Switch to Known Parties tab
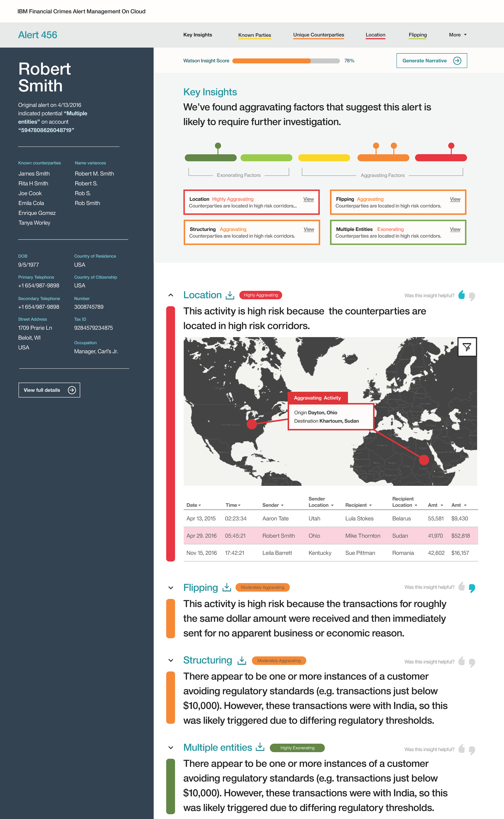This screenshot has width=504, height=819. 255,35
